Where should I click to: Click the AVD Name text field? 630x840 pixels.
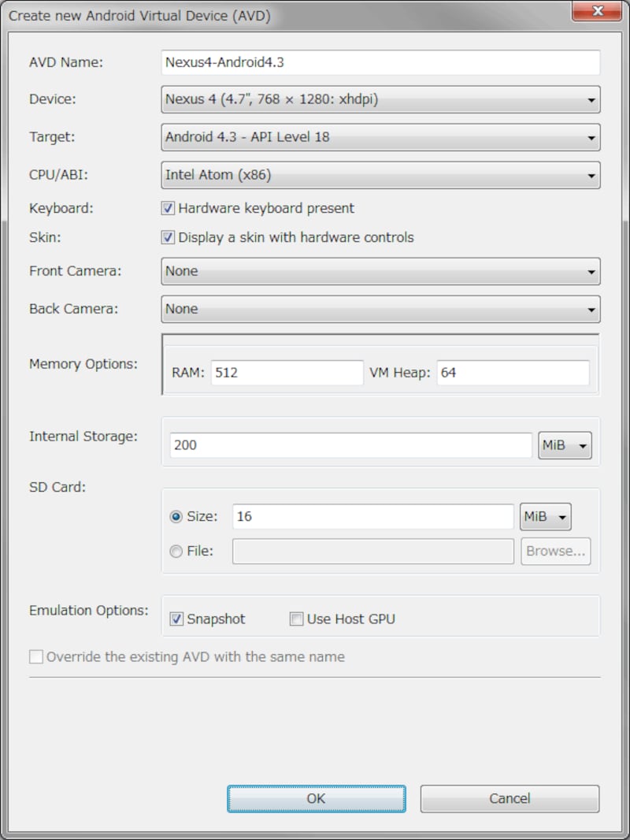click(x=380, y=62)
